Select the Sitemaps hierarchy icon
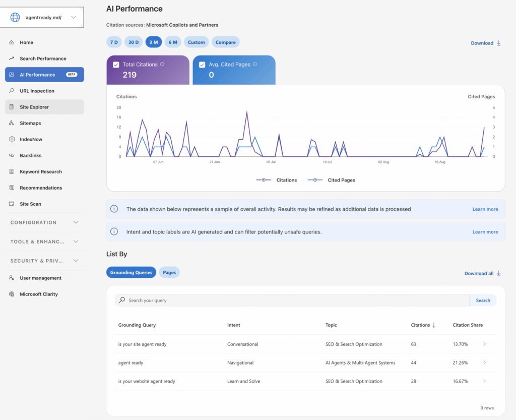 pyautogui.click(x=12, y=123)
